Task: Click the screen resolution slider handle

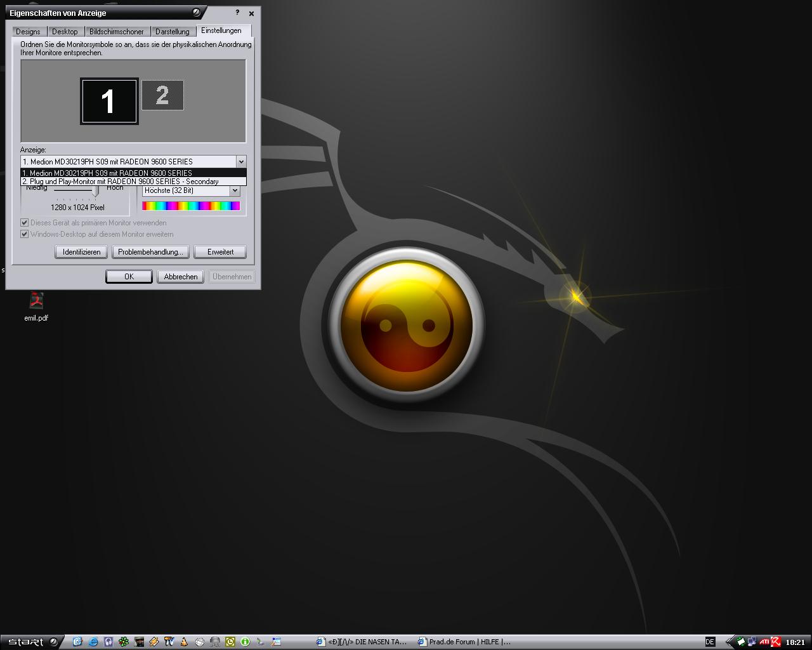Action: tap(95, 190)
